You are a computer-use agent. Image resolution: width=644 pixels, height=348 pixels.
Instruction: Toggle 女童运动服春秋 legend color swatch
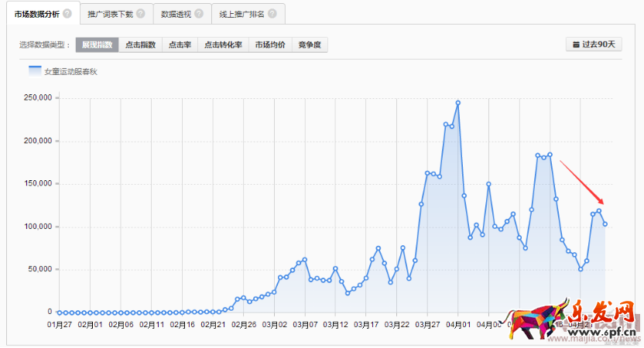(x=35, y=71)
